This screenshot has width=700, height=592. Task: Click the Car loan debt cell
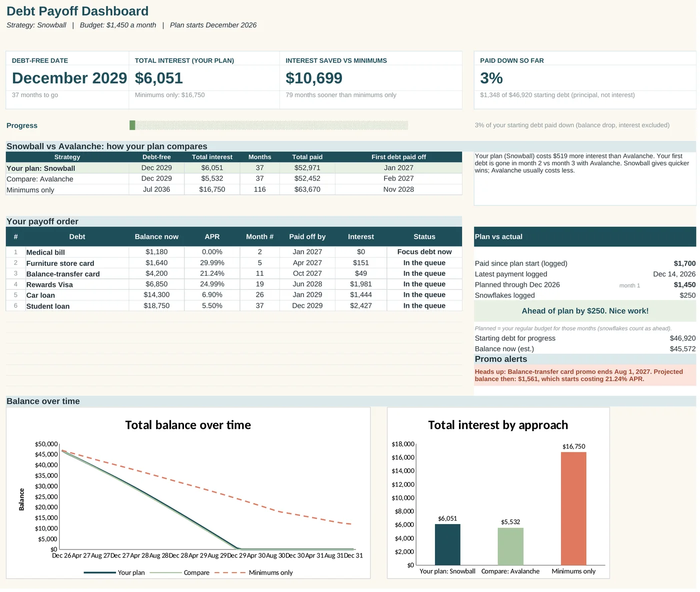(77, 295)
